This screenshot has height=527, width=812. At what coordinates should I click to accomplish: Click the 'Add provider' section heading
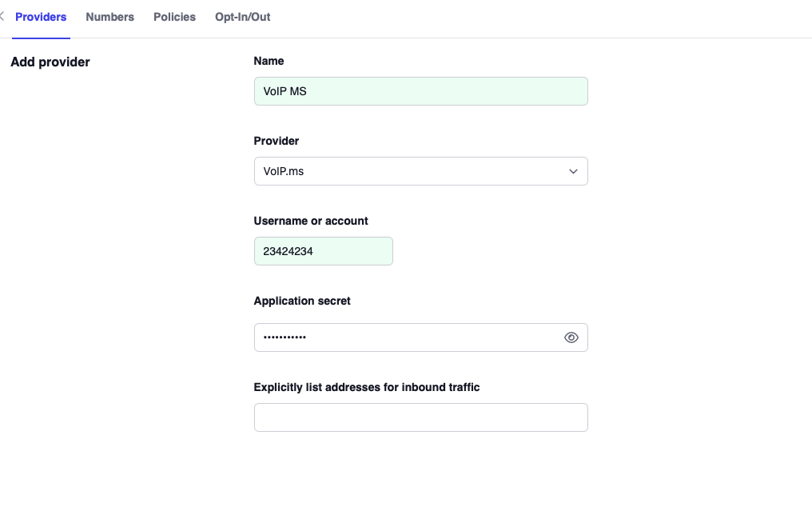coord(50,62)
